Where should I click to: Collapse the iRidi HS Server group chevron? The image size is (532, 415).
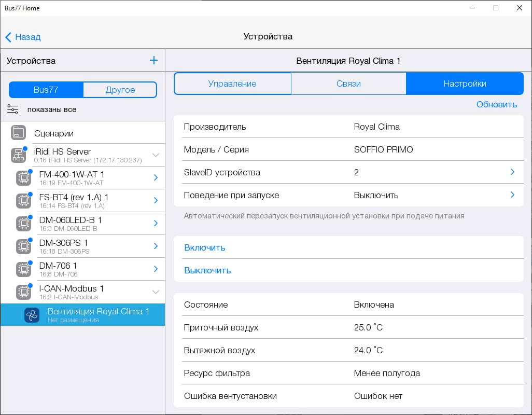coord(156,155)
